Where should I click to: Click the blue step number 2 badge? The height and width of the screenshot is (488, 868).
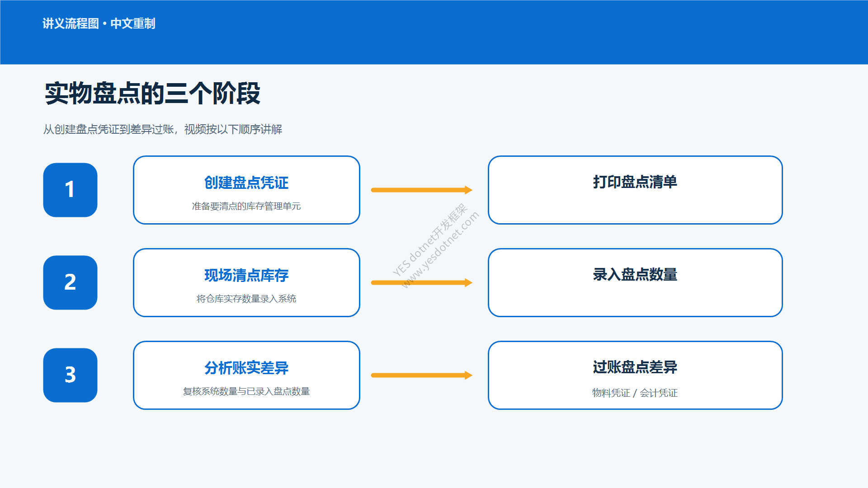70,282
